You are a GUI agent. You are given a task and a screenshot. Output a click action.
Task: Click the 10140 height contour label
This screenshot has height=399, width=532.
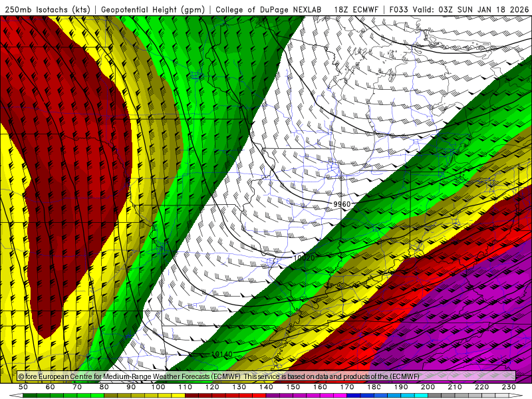[x=222, y=354]
